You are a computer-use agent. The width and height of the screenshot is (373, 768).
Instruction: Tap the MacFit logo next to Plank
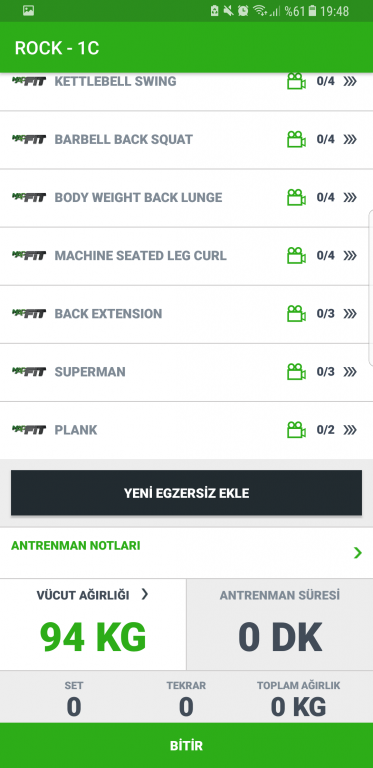pos(29,430)
